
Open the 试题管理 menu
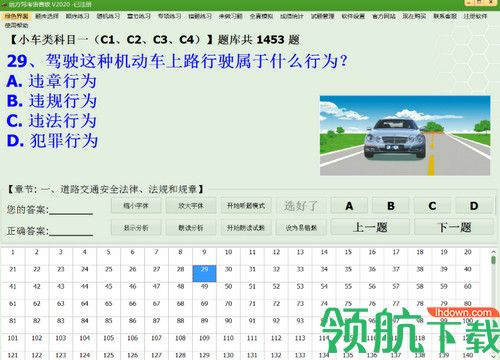(x=322, y=16)
